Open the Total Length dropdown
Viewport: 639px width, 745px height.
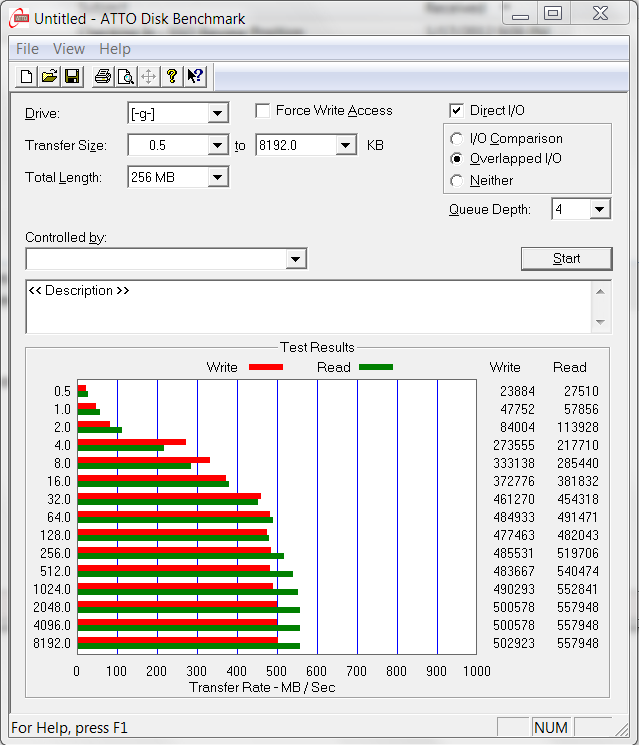218,177
